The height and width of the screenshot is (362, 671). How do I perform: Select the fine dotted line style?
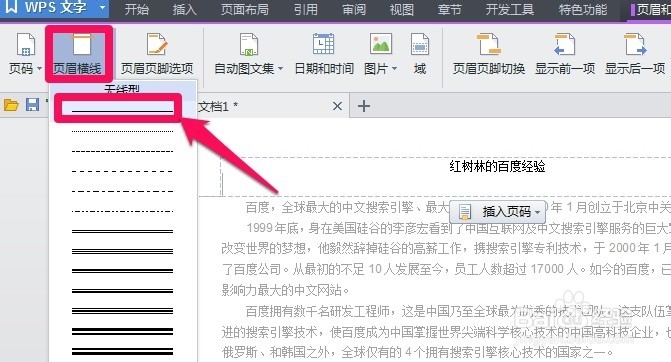[122, 131]
